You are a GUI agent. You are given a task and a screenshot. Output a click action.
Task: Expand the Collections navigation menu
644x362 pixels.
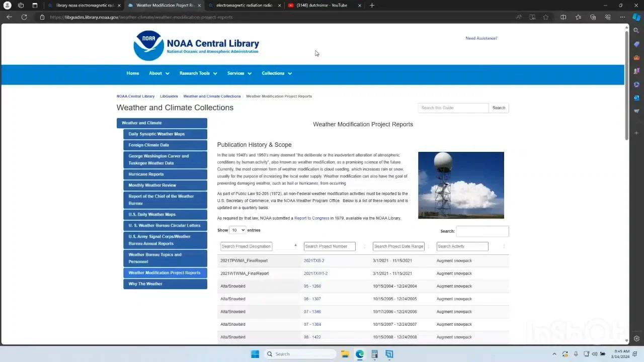(x=277, y=73)
